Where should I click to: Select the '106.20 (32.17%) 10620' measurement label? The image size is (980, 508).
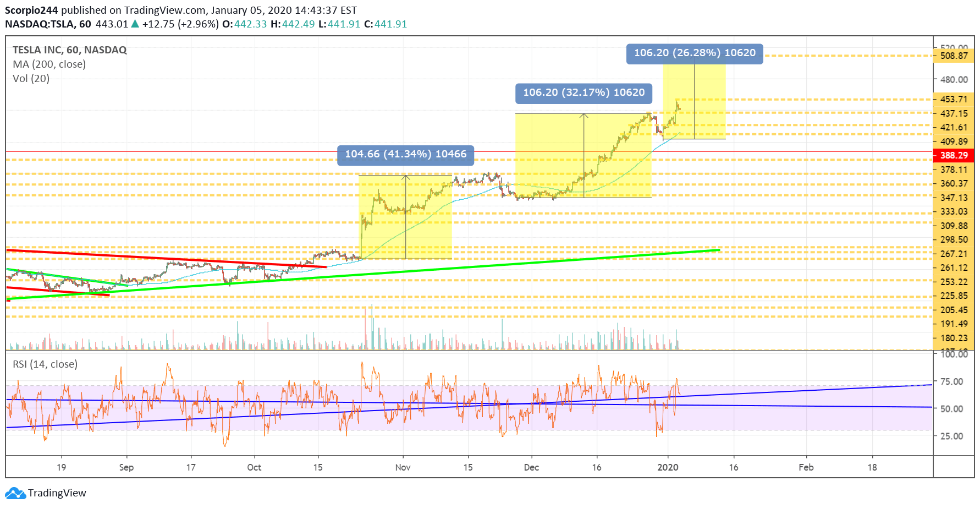coord(584,92)
